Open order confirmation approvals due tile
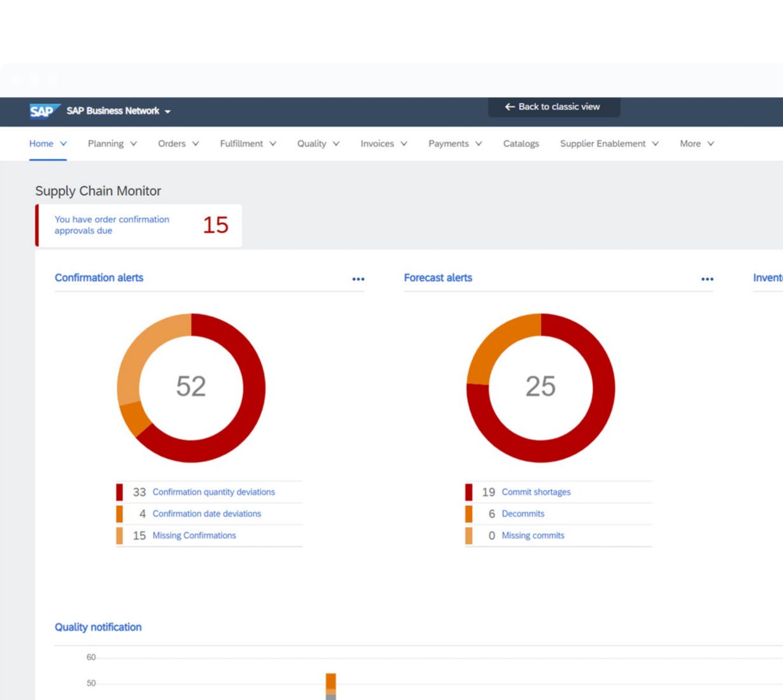 139,225
